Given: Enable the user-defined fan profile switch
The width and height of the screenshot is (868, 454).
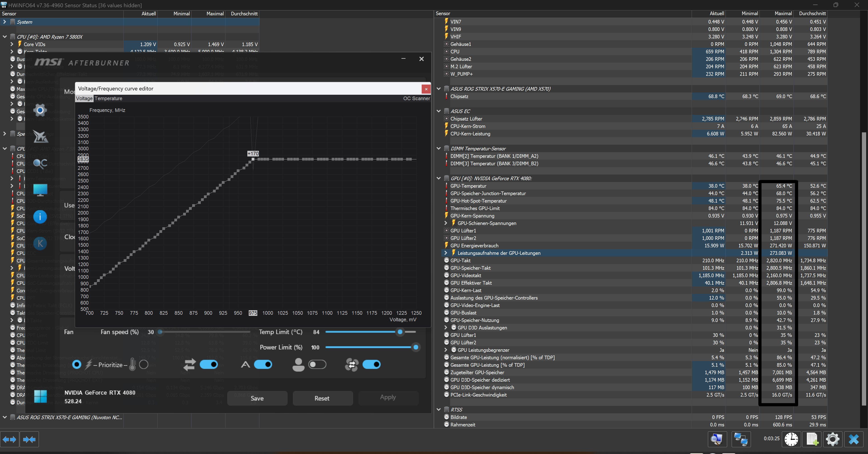Looking at the screenshot, I should click(317, 364).
